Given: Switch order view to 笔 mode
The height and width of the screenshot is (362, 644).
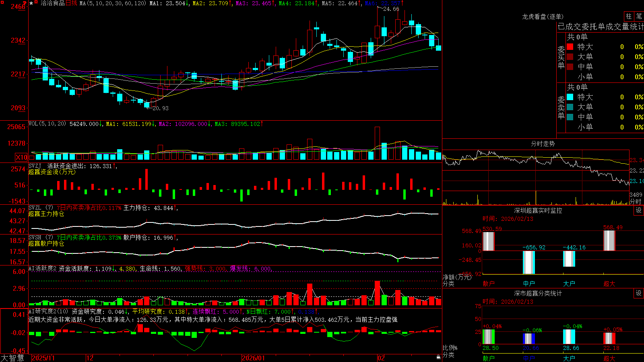Looking at the screenshot, I should [639, 16].
